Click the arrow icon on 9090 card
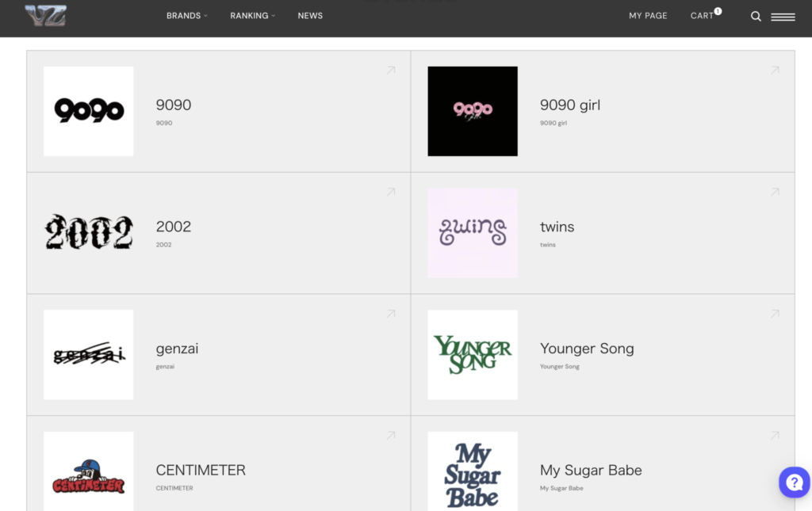 coord(391,71)
